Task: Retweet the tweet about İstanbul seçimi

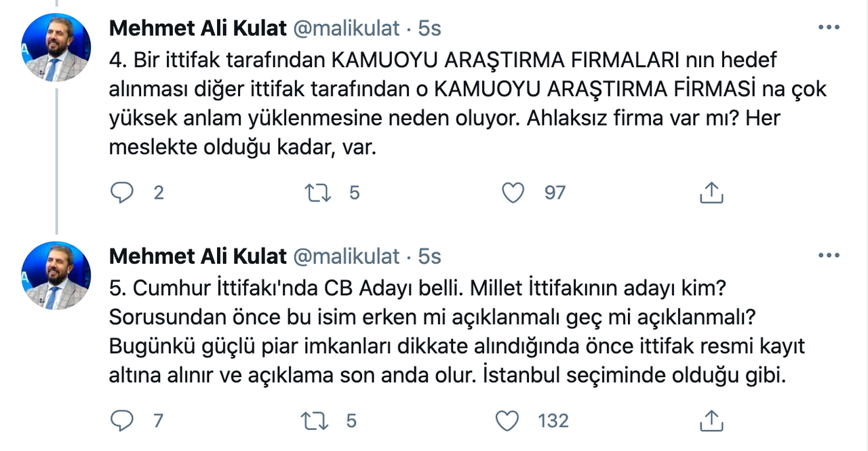Action: click(x=316, y=420)
